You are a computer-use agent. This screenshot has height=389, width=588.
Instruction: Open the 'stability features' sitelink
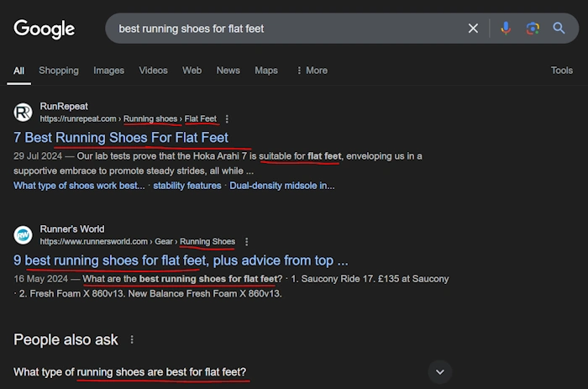(187, 186)
